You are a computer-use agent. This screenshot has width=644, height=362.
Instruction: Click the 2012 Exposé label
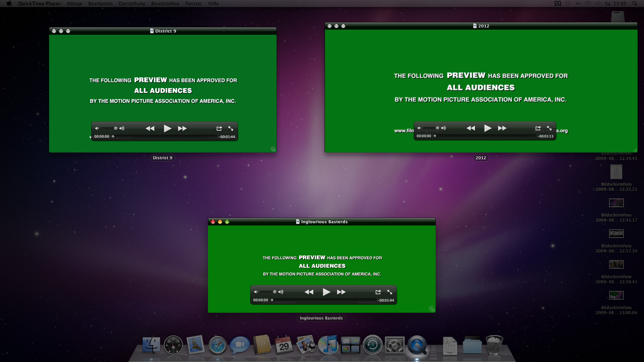click(x=481, y=158)
